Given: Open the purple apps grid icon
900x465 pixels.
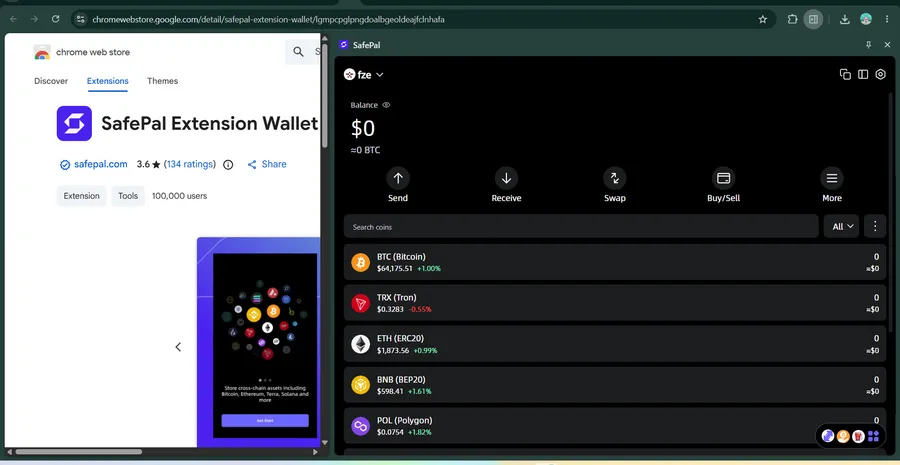Looking at the screenshot, I should click(874, 436).
